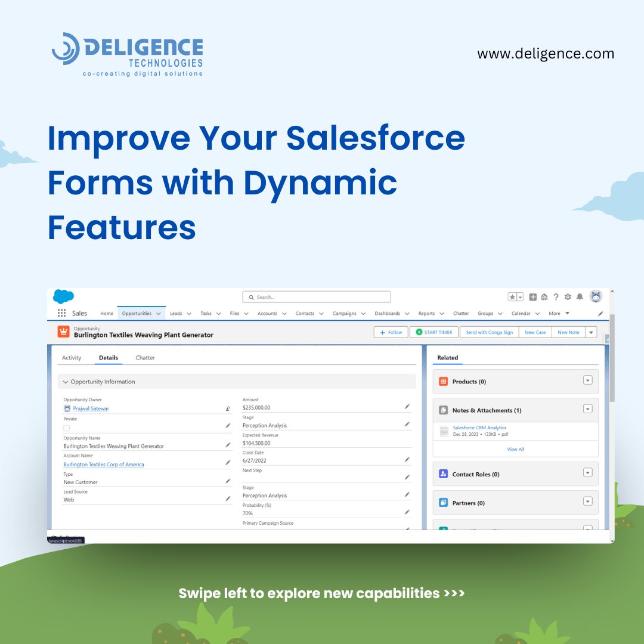Click the Salesforce cloud logo
Screen dimensions: 644x644
(x=64, y=296)
